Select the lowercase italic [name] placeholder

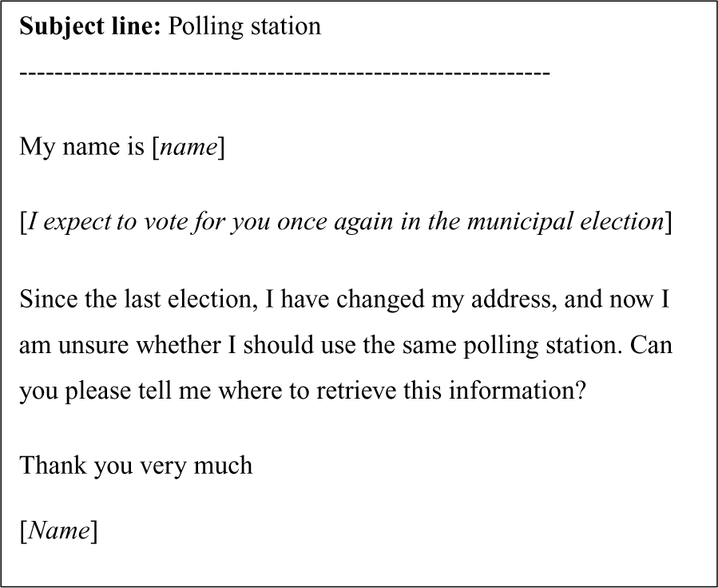click(188, 148)
